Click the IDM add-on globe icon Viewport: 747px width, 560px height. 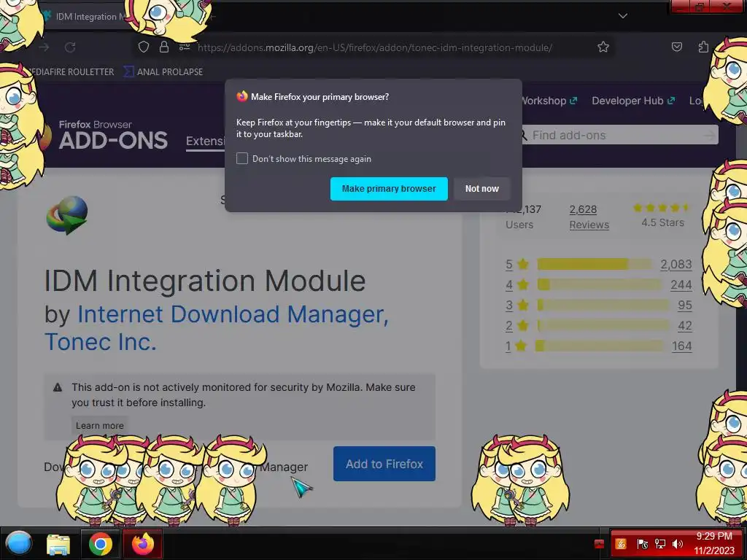point(67,215)
